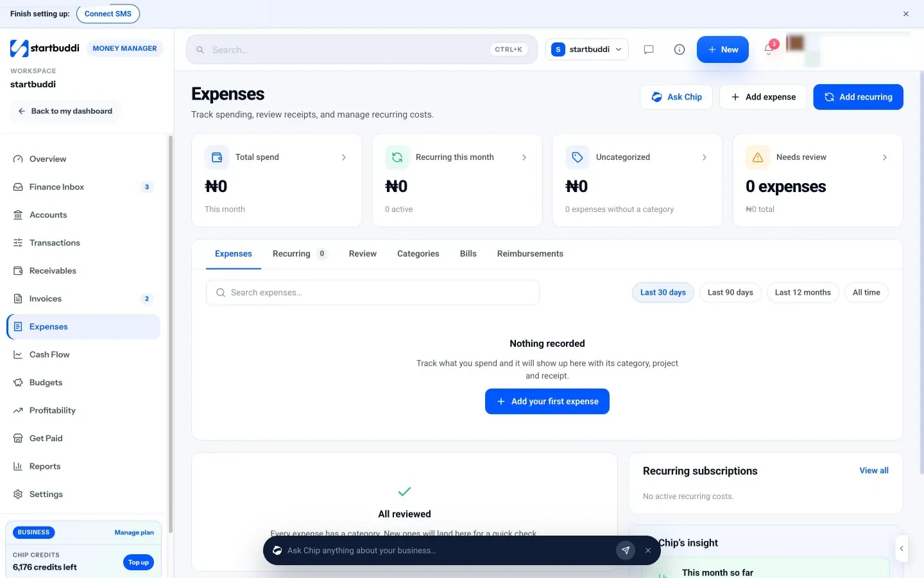
Task: Dismiss the Finish setting up banner
Action: pyautogui.click(x=906, y=13)
